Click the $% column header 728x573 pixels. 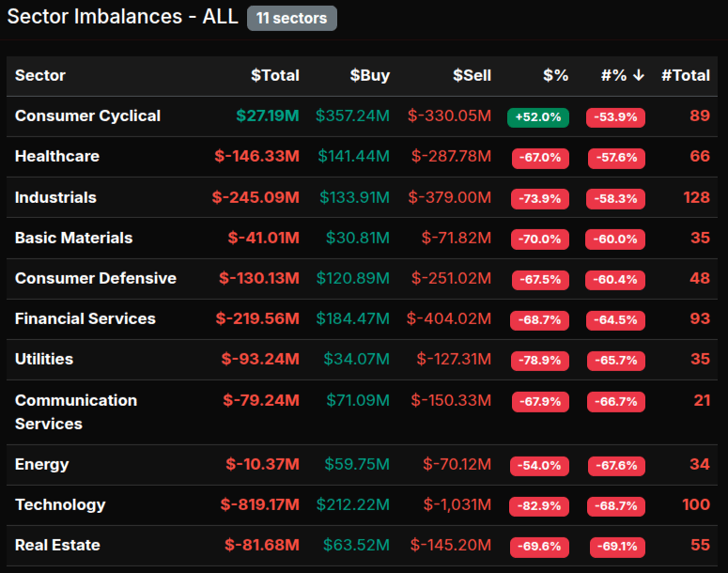pos(555,75)
